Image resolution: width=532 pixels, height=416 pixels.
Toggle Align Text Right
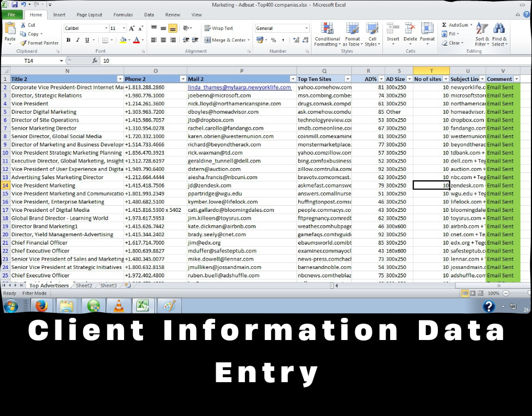173,40
